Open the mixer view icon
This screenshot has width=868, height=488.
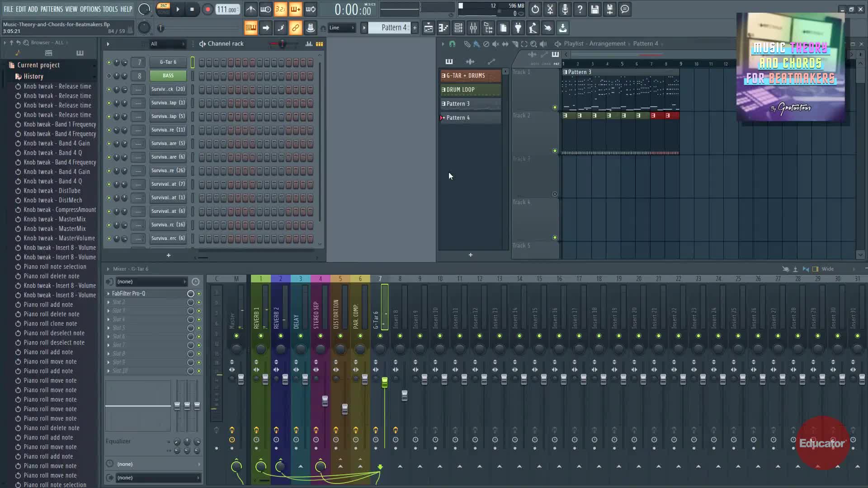tap(473, 28)
